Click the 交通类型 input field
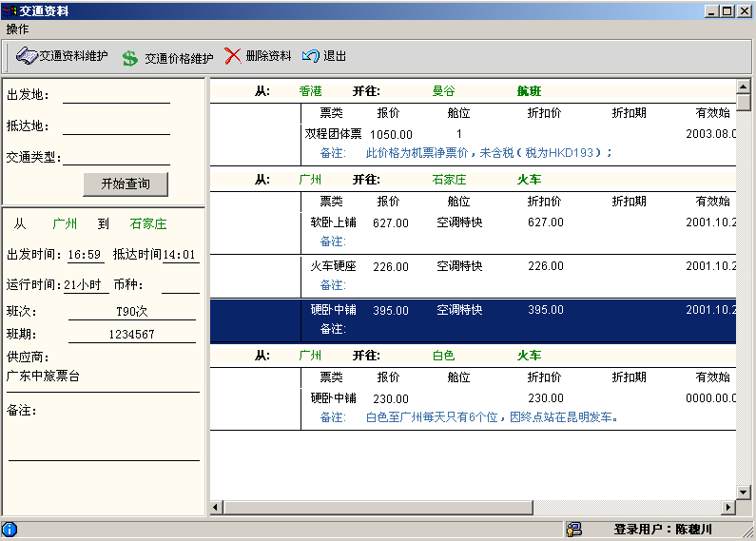756x541 pixels. (x=116, y=157)
